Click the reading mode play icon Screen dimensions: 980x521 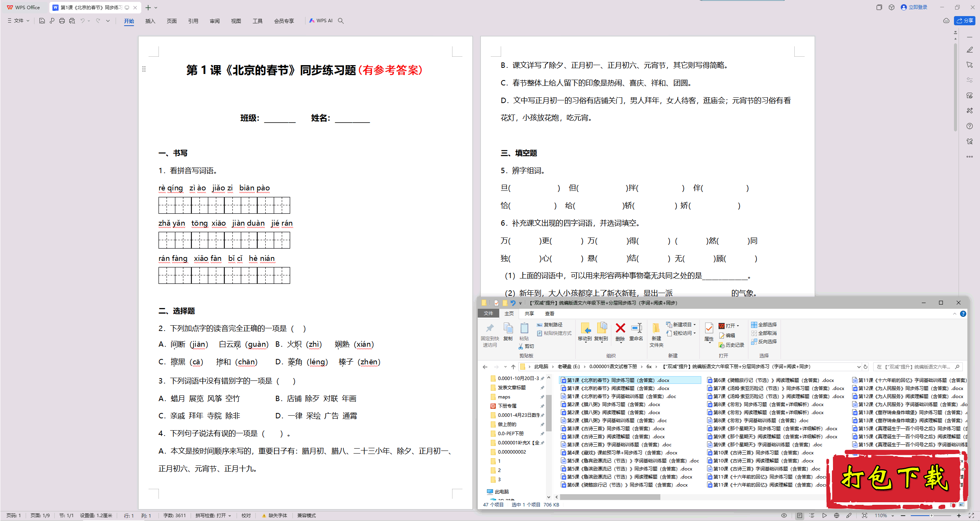coord(824,516)
